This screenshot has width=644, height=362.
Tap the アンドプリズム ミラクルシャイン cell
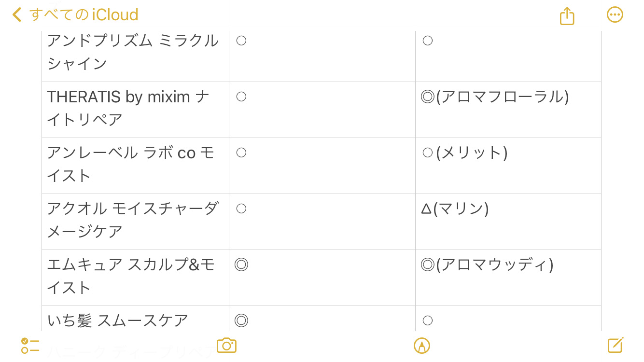(x=132, y=52)
